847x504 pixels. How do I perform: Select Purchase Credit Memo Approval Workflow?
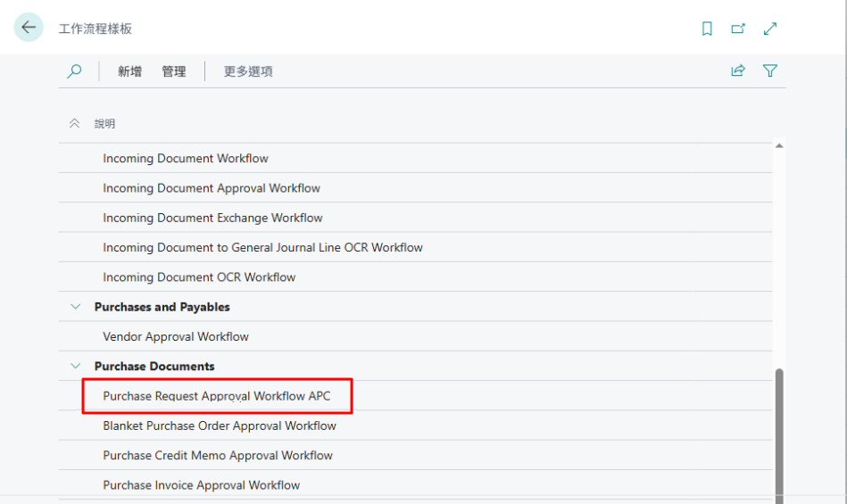pyautogui.click(x=415, y=455)
